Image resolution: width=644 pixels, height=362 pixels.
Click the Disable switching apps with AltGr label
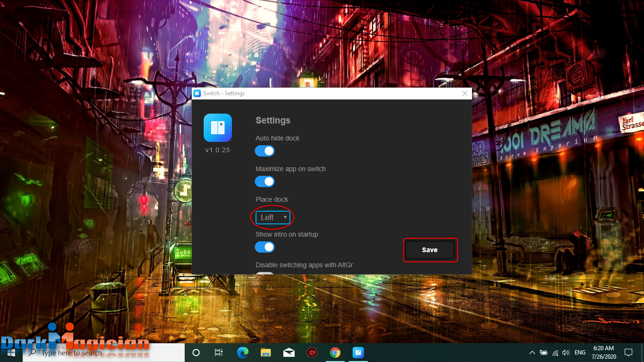point(304,265)
